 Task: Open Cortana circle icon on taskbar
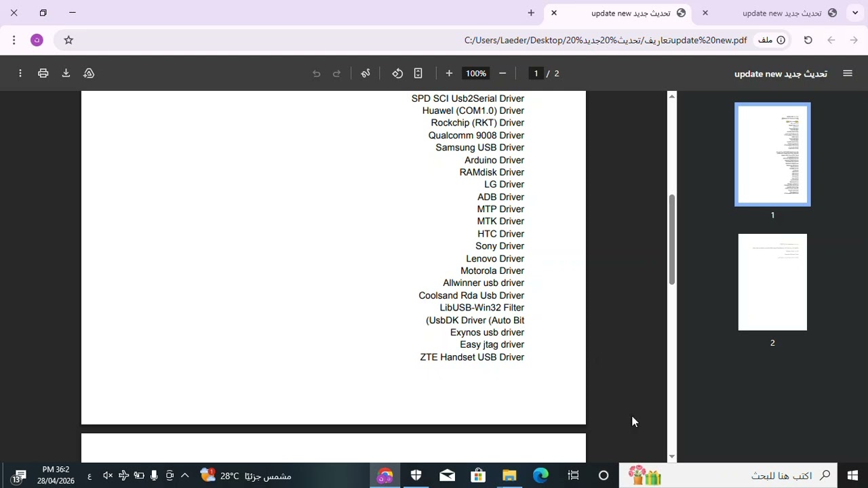click(x=604, y=476)
